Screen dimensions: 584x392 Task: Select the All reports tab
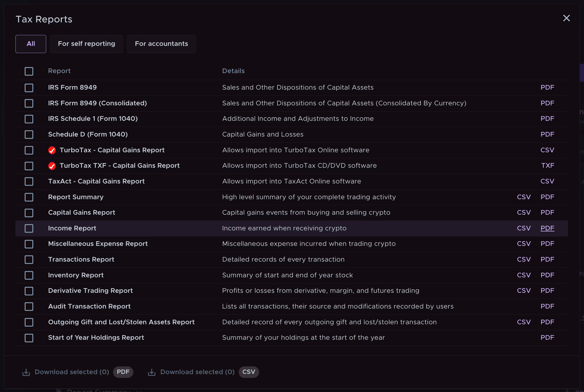click(x=31, y=44)
